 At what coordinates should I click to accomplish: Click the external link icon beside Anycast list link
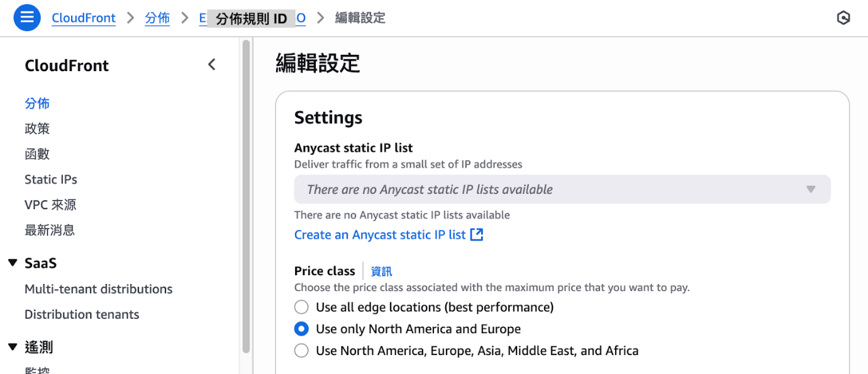tap(479, 234)
